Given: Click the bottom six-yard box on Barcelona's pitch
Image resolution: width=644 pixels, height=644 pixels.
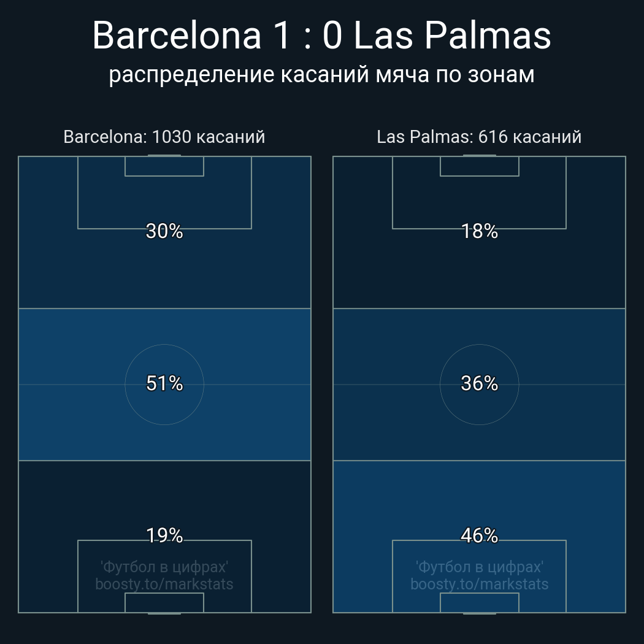Looking at the screenshot, I should pyautogui.click(x=164, y=602).
